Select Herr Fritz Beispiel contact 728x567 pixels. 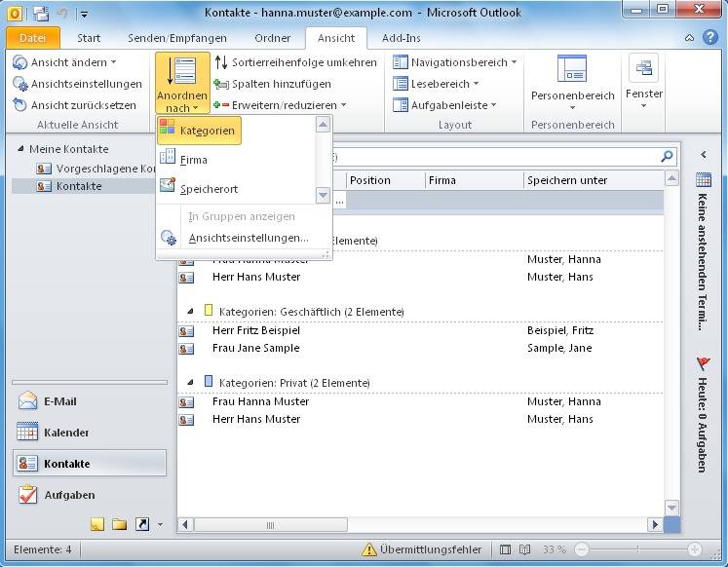(x=420, y=330)
